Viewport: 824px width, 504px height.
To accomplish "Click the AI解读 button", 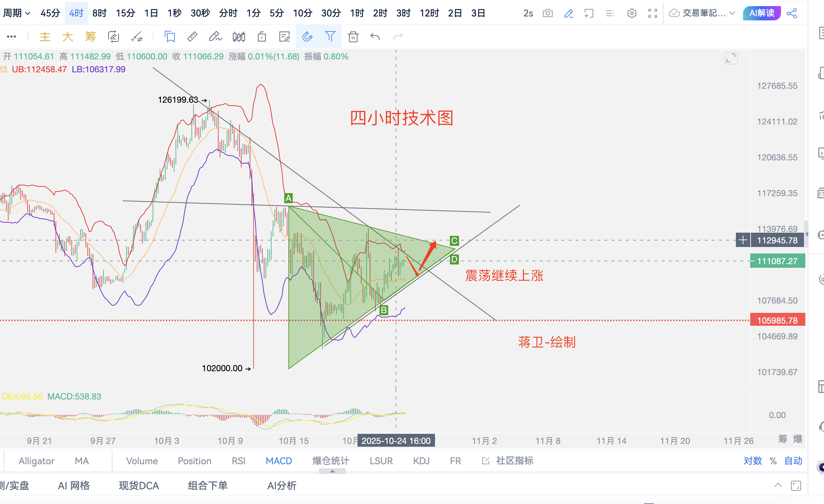I will [x=762, y=13].
